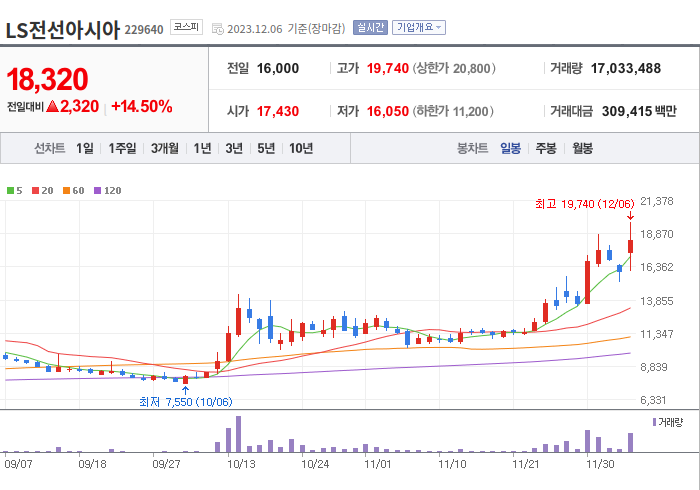Click the 09/07 date label on axis
The image size is (700, 490).
pos(18,464)
